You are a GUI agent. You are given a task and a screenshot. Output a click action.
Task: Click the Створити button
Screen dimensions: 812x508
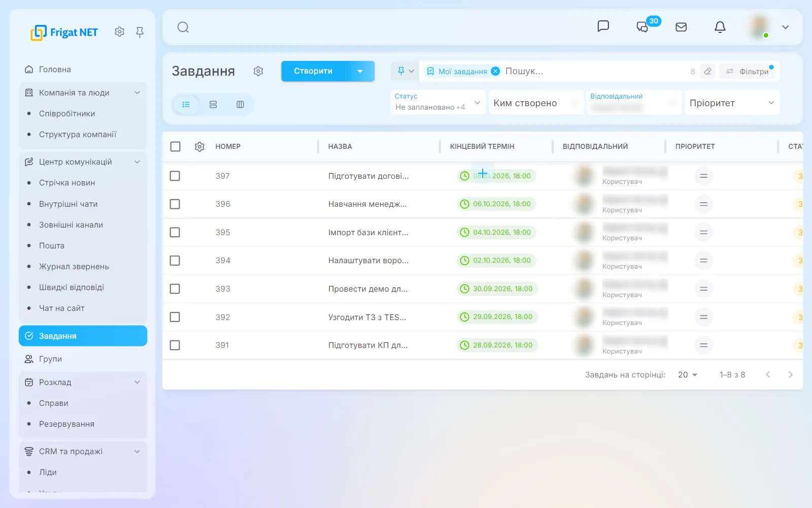tap(313, 71)
